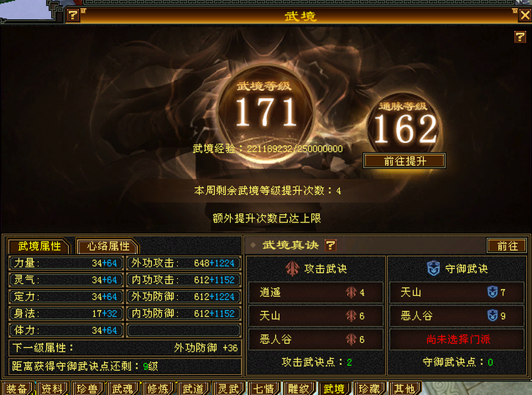Select 恶人谷 defense 武诀 row
This screenshot has width=532, height=395.
click(457, 316)
